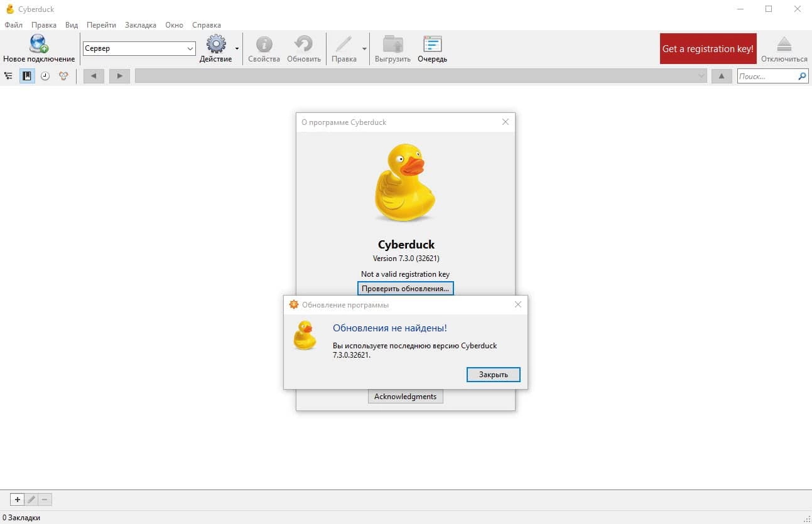Click 'Version 7.3.0 (32621)' text
Viewport: 812px width, 524px height.
406,258
